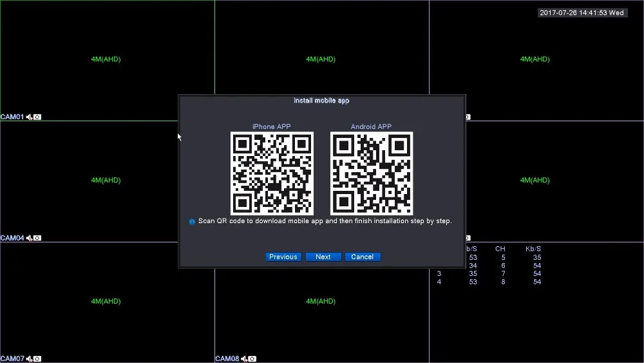Viewport: 644px width, 363px height.
Task: Click the record status icon next to CAM08
Action: pyautogui.click(x=252, y=359)
